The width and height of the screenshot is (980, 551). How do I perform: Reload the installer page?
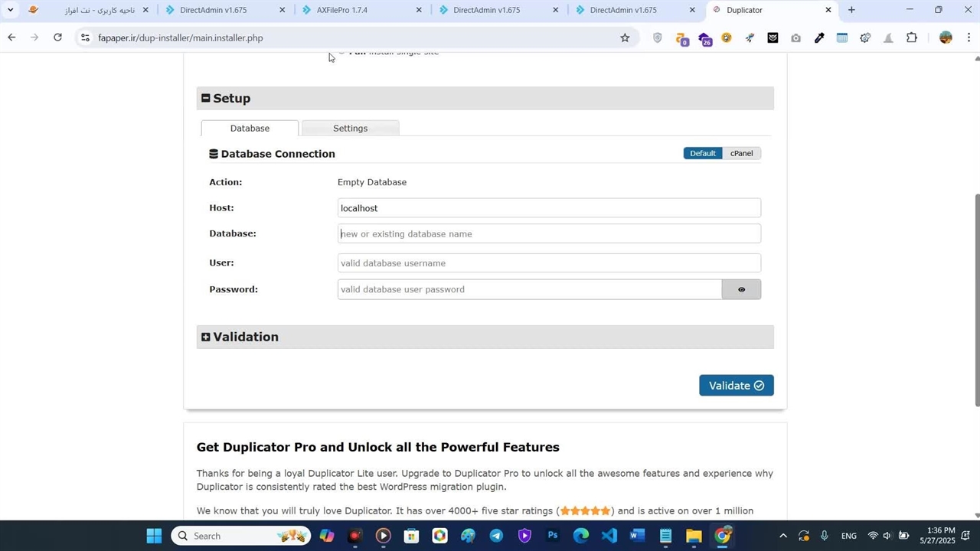[57, 37]
